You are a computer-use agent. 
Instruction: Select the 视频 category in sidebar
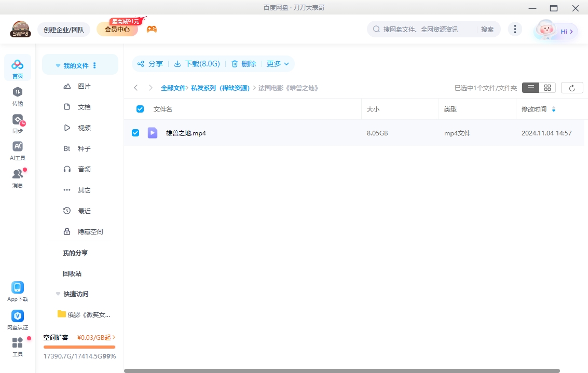(85, 128)
